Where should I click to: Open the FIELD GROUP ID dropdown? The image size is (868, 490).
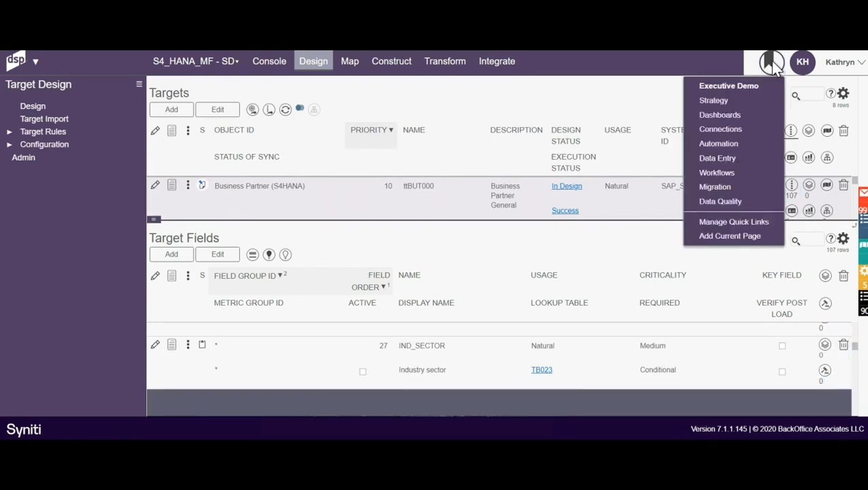[x=280, y=275]
